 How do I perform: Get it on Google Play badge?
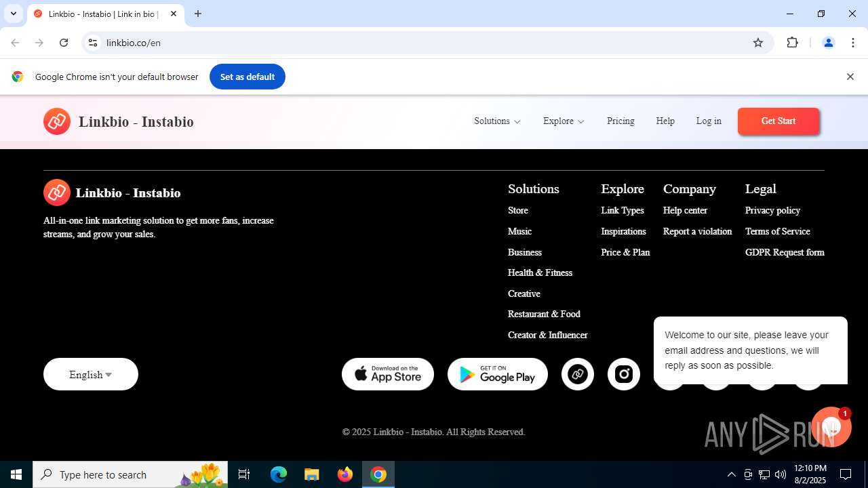pyautogui.click(x=498, y=374)
